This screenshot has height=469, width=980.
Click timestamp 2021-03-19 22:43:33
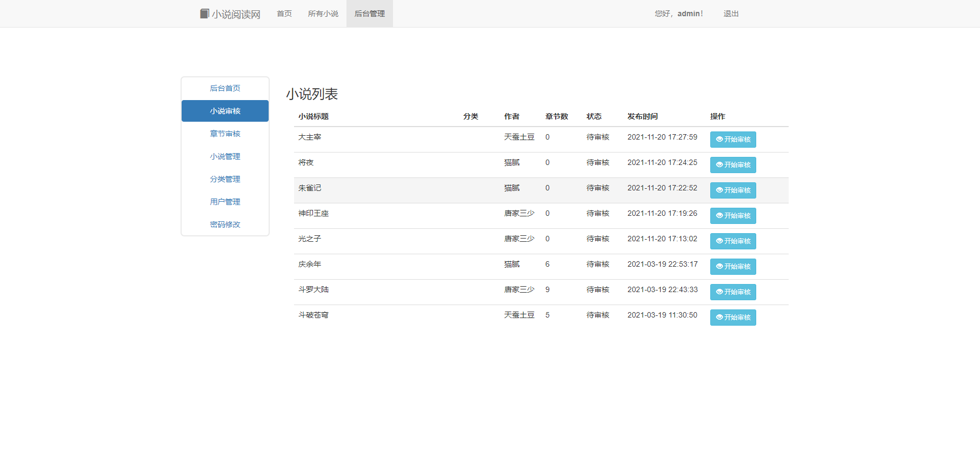663,290
